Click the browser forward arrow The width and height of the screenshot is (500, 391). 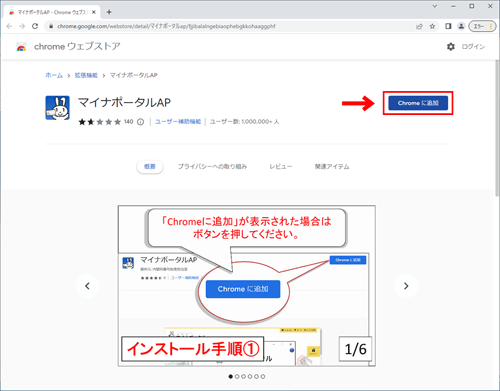click(22, 26)
